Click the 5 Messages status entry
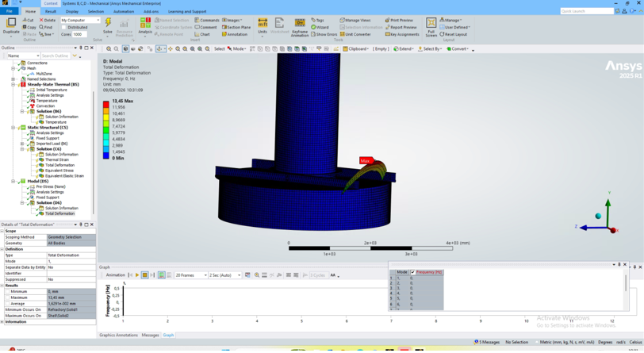Screen dimensions: 644x353 [x=487, y=342]
